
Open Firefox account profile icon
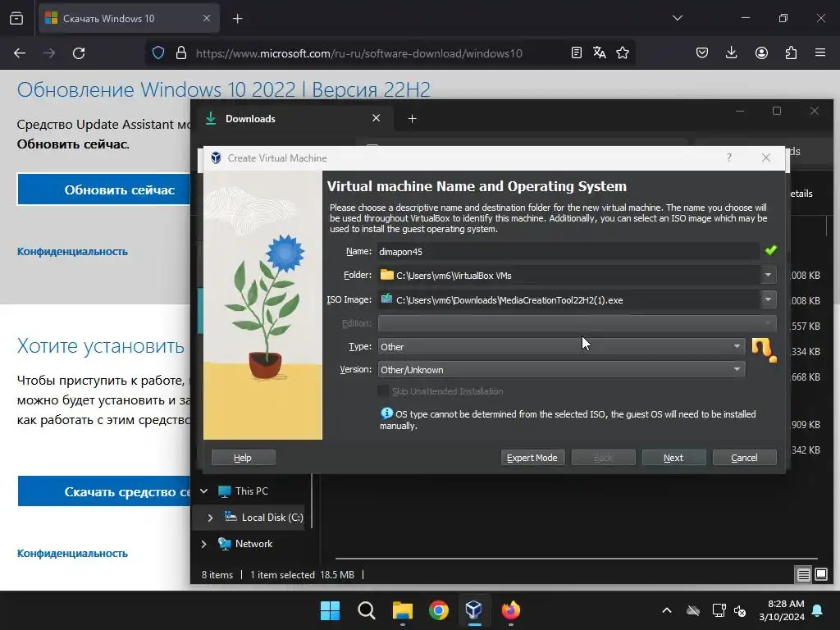pyautogui.click(x=761, y=53)
